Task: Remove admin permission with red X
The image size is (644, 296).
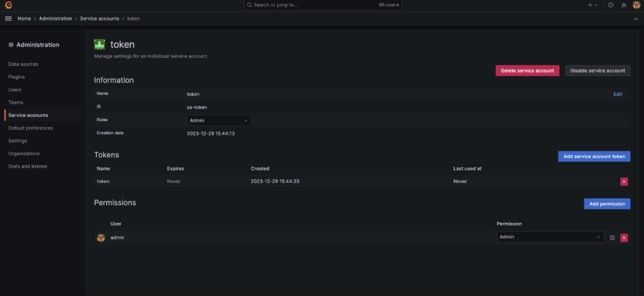Action: [x=624, y=237]
